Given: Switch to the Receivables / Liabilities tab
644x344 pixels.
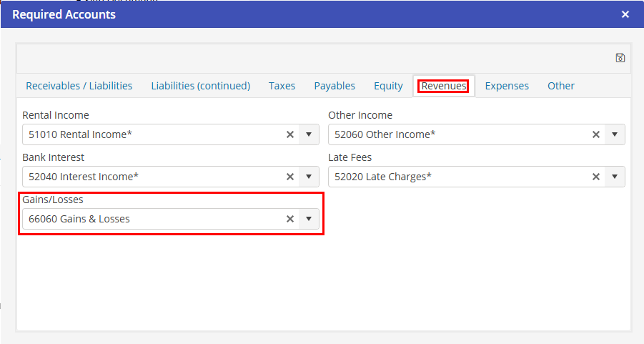Looking at the screenshot, I should tap(79, 86).
